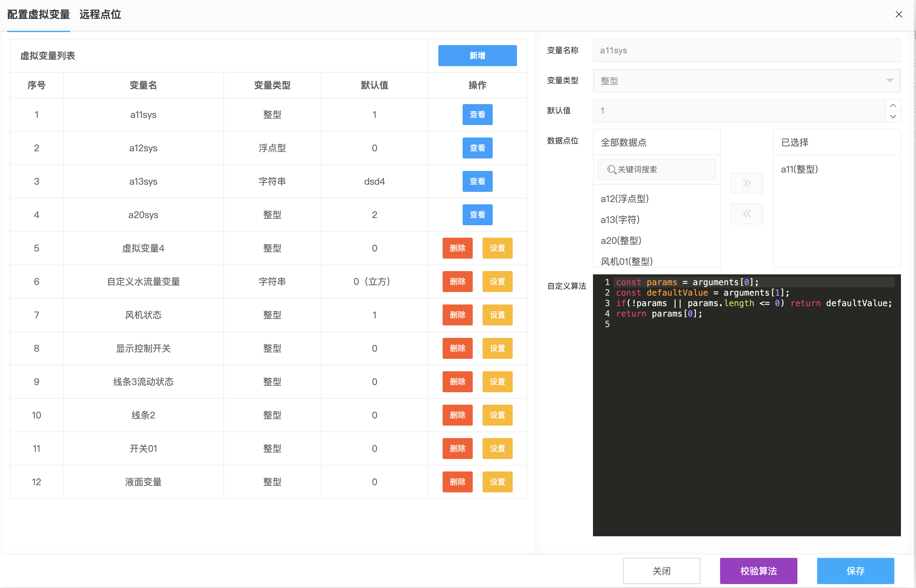This screenshot has width=916, height=588.
Task: Click the 液面变量 name cell
Action: tap(143, 482)
